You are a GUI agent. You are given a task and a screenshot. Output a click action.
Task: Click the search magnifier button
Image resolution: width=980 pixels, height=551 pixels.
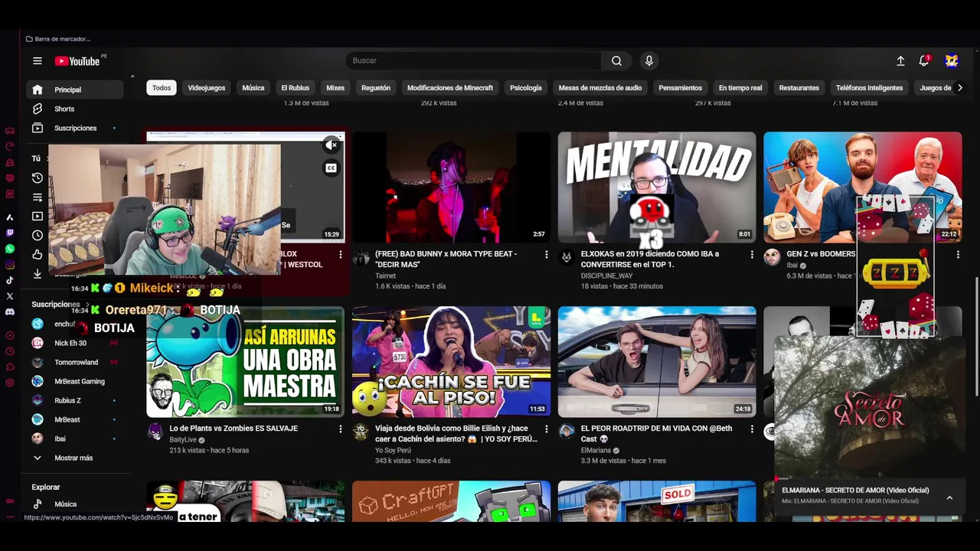click(x=616, y=60)
